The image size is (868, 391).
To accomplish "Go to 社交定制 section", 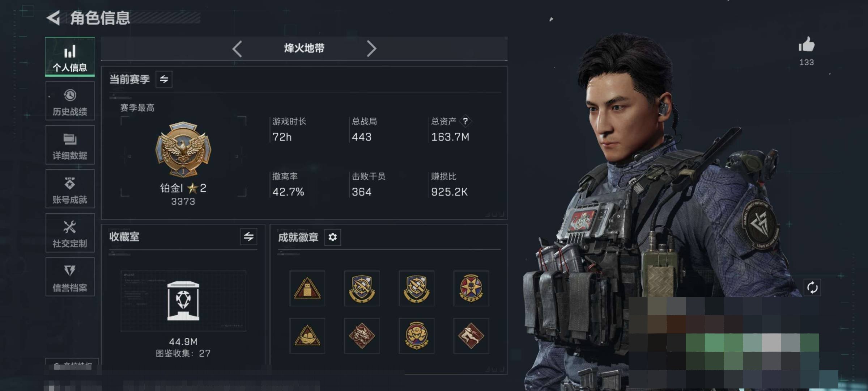I will pos(70,233).
